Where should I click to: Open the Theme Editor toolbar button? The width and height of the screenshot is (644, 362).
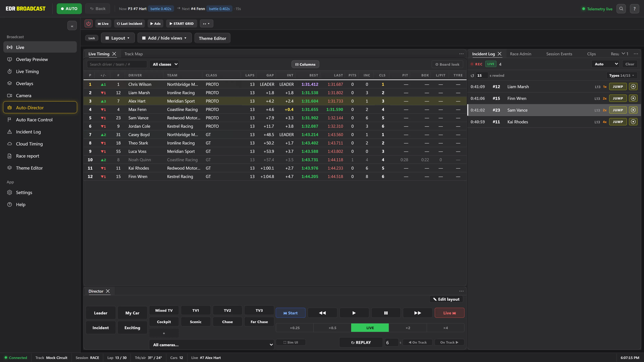tap(212, 38)
